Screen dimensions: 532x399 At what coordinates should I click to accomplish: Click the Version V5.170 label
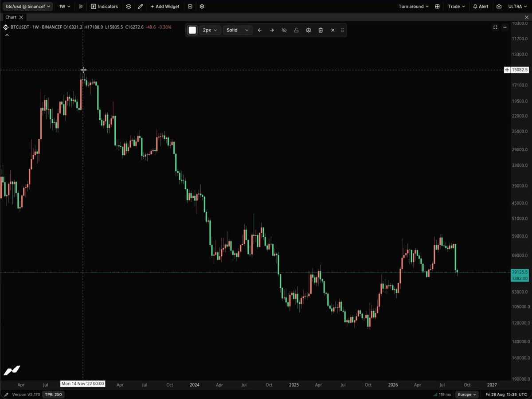(x=26, y=395)
